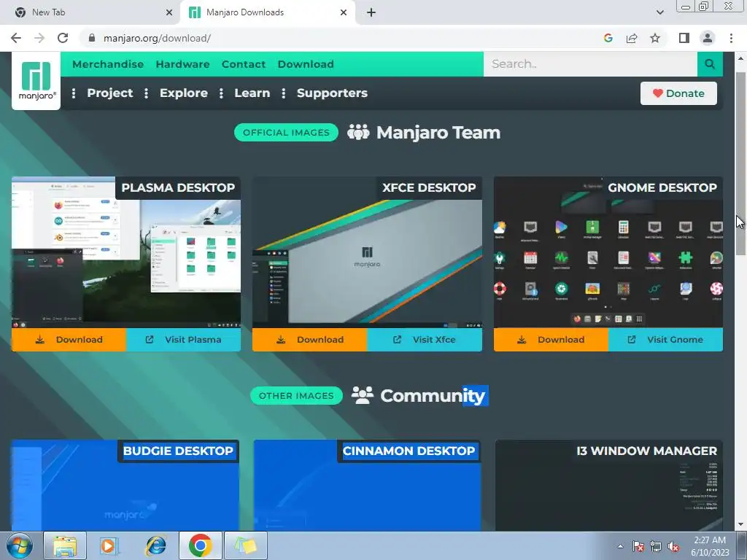This screenshot has height=560, width=747.
Task: Click the muted speaker tray icon
Action: pyautogui.click(x=673, y=546)
